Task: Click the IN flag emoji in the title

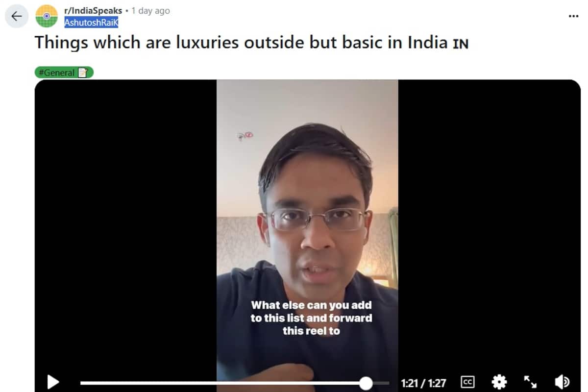Action: coord(460,44)
